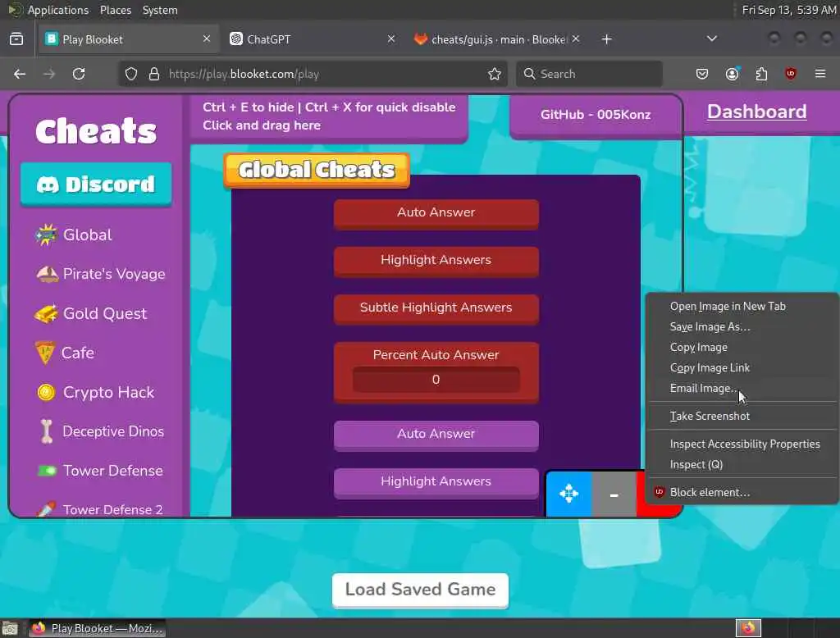Click the purple Auto Answer button
This screenshot has height=638, width=840.
436,435
